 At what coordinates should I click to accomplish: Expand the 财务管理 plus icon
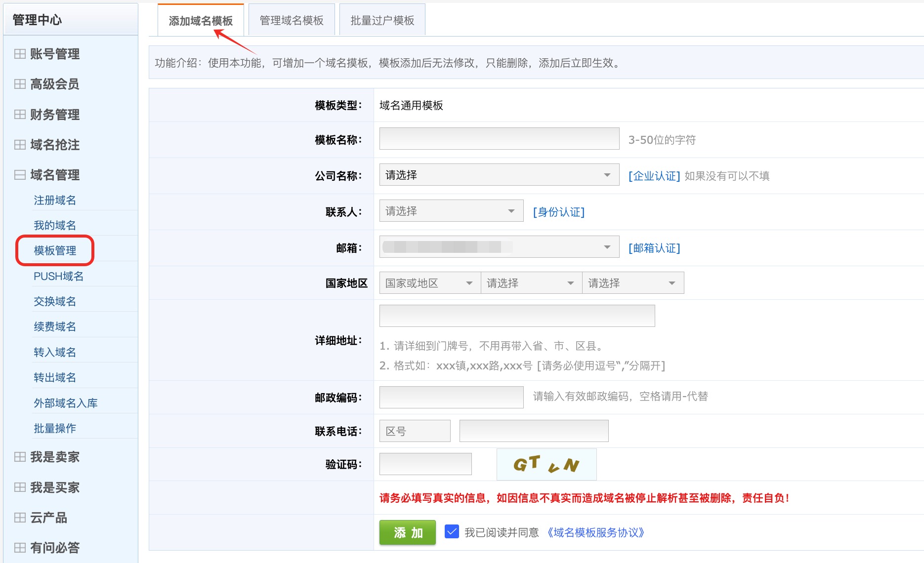click(20, 115)
